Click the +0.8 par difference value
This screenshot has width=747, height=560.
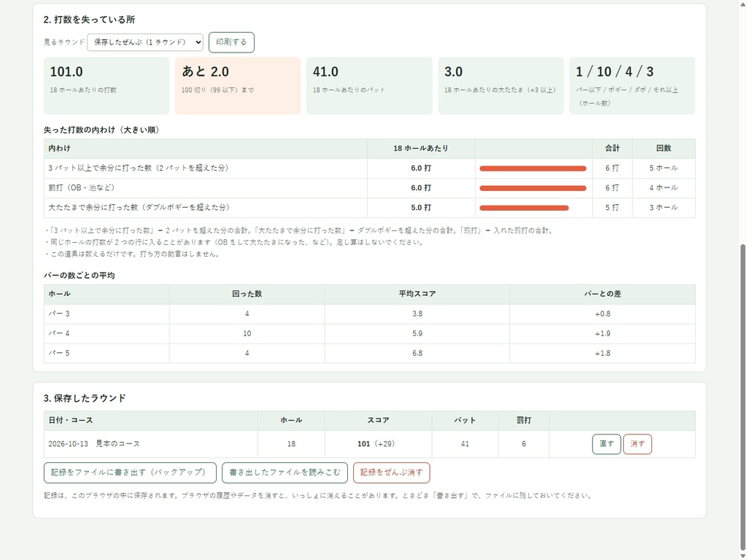603,314
